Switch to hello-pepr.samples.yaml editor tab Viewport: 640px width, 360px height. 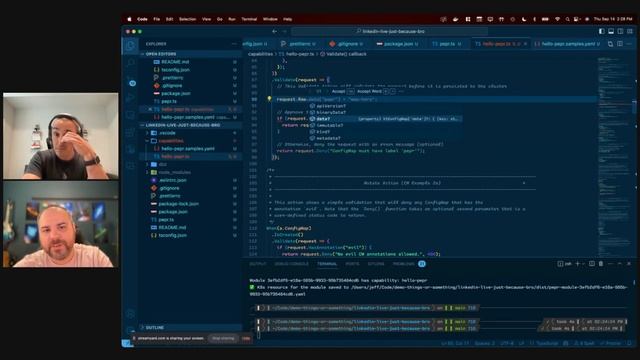[568, 44]
